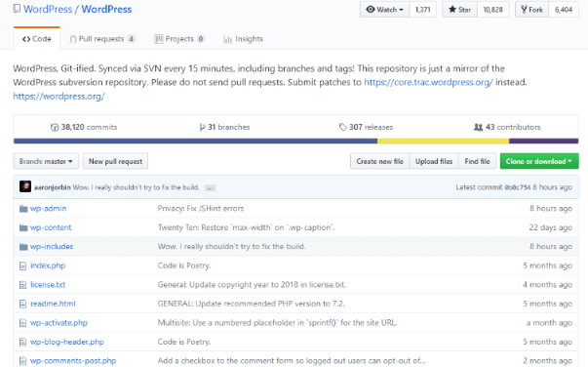Screen dimensions: 588x367
Task: Click Upload files button
Action: click(434, 161)
